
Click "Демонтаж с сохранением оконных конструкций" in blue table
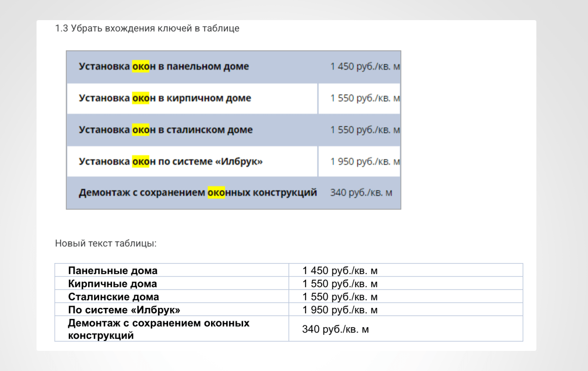[x=198, y=193]
